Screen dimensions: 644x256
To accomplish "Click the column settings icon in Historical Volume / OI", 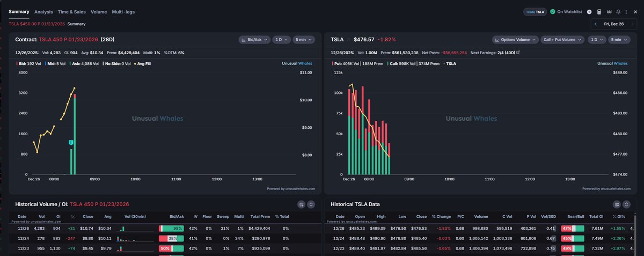I will tap(301, 204).
